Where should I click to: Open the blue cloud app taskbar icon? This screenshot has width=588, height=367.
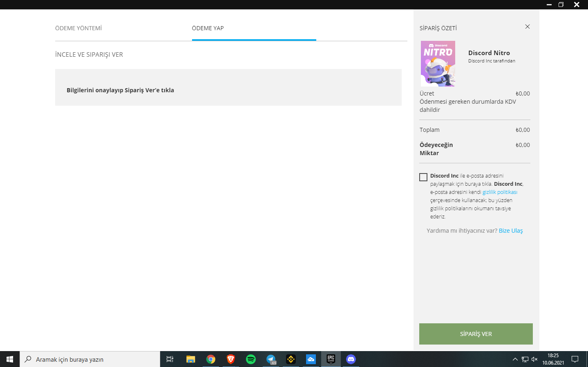point(311,359)
